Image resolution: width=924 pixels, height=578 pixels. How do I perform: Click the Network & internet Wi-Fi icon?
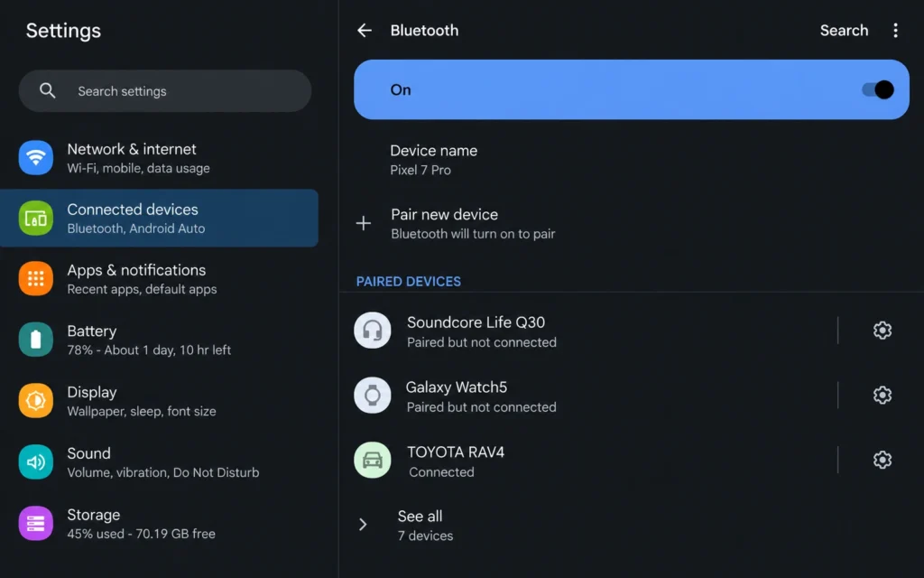tap(36, 157)
